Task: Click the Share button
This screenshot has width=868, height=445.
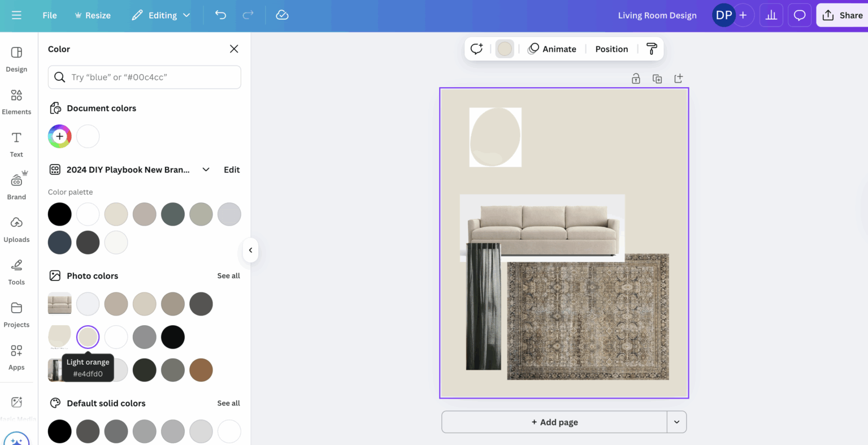Action: [x=843, y=15]
